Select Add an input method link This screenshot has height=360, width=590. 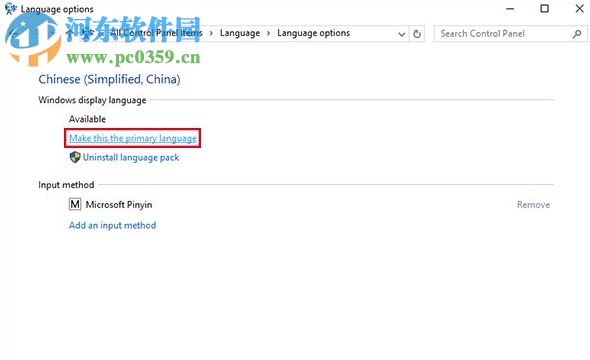pyautogui.click(x=113, y=225)
